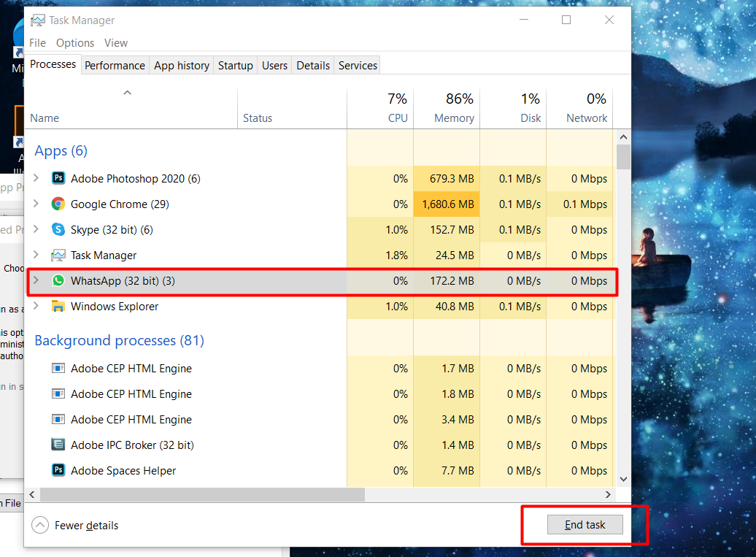
Task: Click the Adobe IPC Broker icon
Action: pyautogui.click(x=58, y=444)
